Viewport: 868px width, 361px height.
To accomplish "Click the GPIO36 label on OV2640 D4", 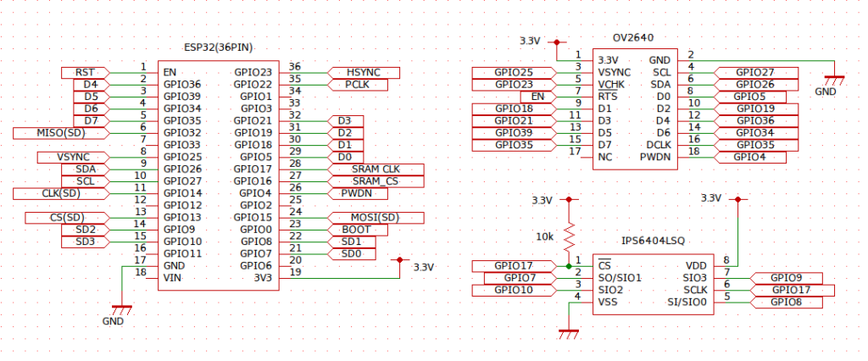I will [756, 120].
